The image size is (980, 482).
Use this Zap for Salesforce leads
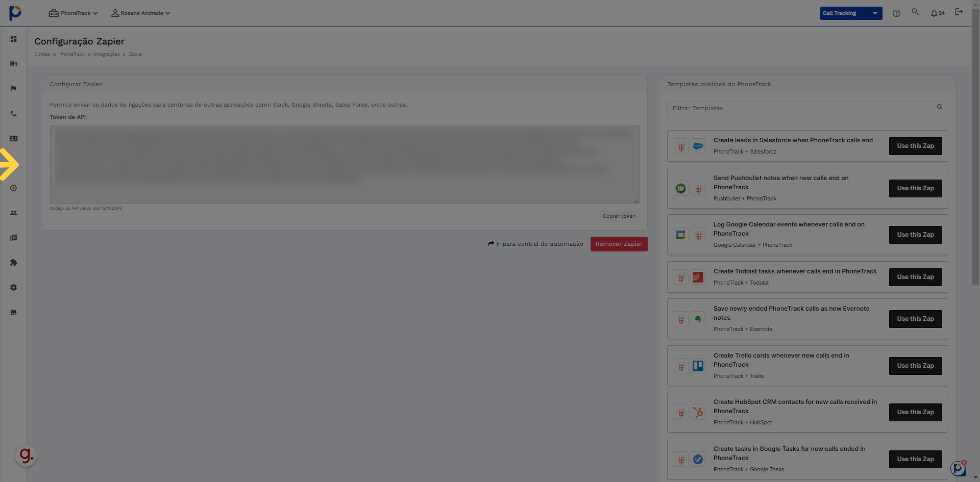tap(915, 146)
